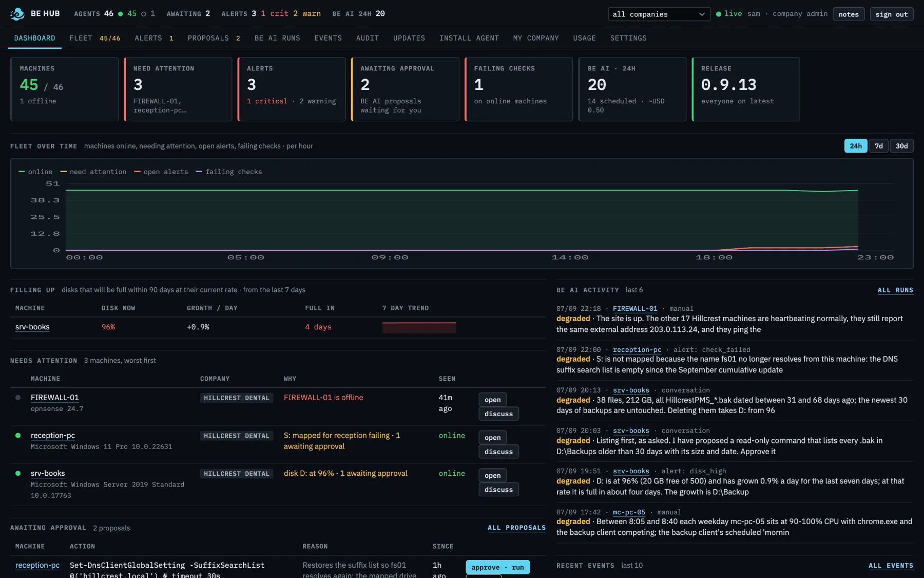Open the notes button

[x=849, y=14]
